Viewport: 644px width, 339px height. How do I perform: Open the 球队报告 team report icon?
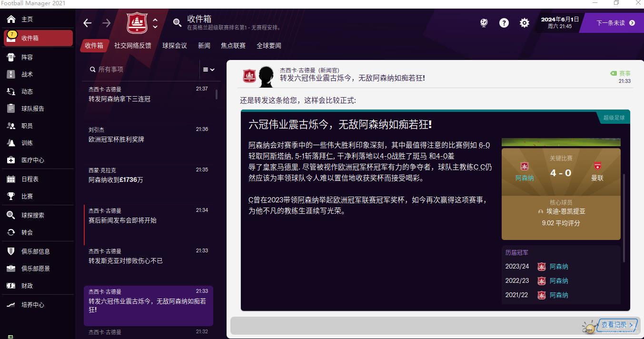11,109
